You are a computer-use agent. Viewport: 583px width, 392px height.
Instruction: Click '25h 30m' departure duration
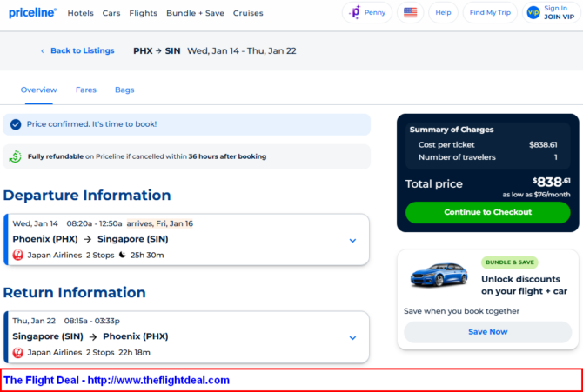pyautogui.click(x=147, y=256)
